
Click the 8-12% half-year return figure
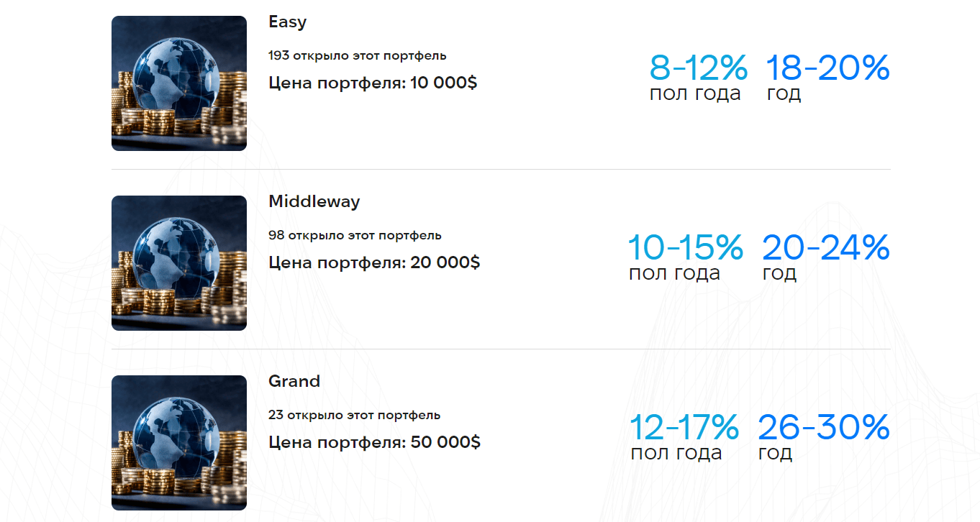click(x=699, y=68)
